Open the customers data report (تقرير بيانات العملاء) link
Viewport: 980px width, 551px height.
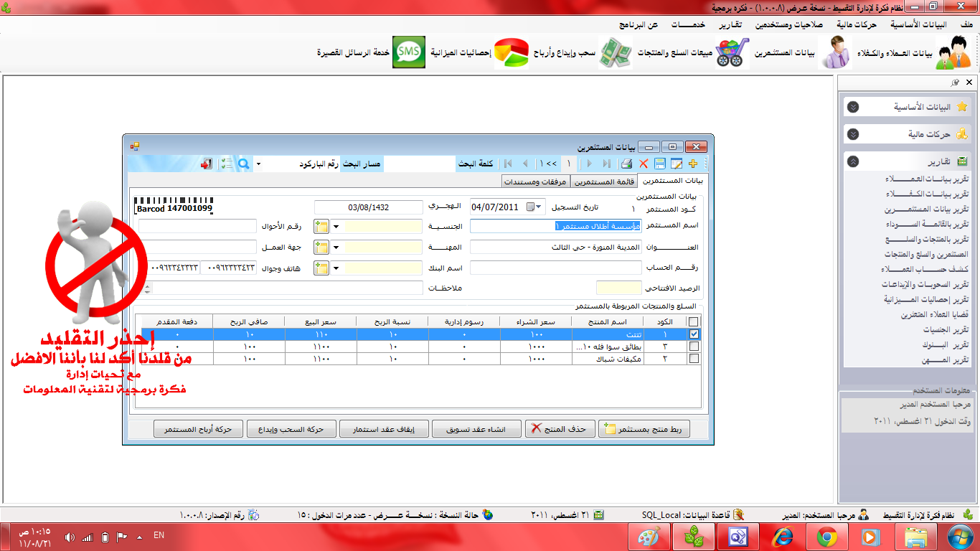coord(926,179)
